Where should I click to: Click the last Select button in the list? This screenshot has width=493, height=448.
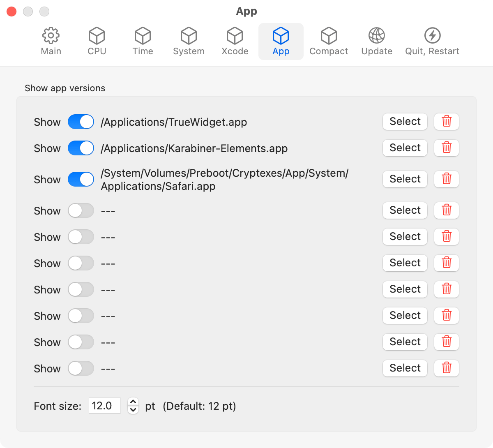(x=405, y=368)
